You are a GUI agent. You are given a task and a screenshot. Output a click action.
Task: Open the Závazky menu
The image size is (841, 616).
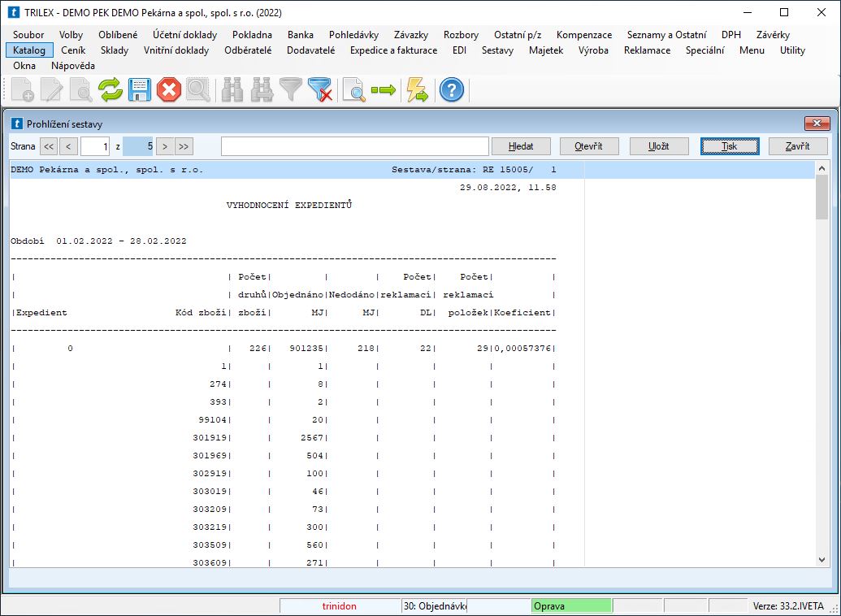(x=411, y=35)
